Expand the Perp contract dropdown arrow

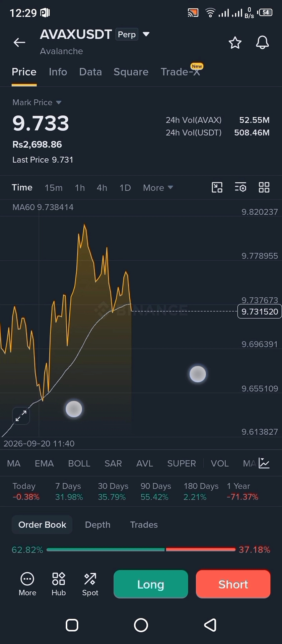[x=146, y=34]
